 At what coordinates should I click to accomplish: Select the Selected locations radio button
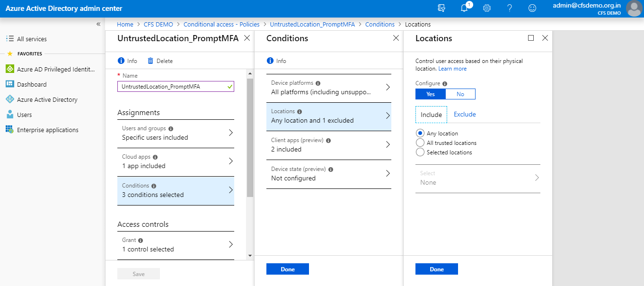[x=420, y=152]
